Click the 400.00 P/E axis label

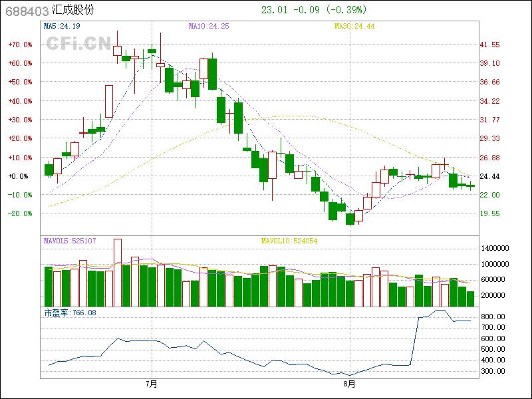[493, 360]
